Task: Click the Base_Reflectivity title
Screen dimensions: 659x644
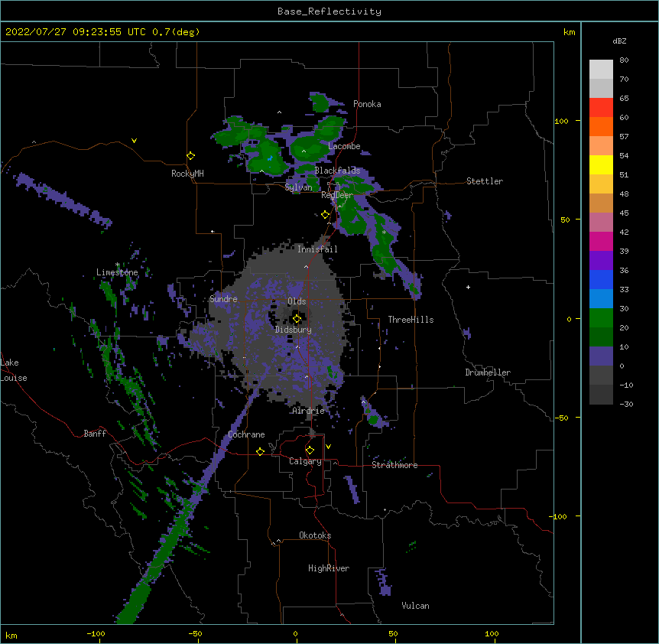Action: [x=329, y=11]
